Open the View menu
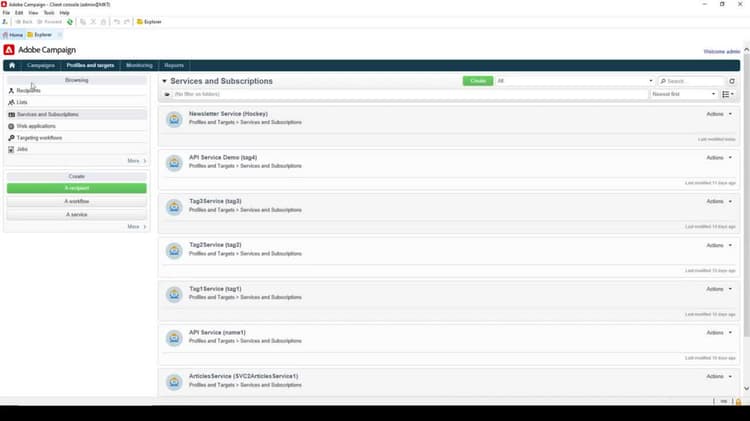The height and width of the screenshot is (421, 750). click(x=33, y=13)
